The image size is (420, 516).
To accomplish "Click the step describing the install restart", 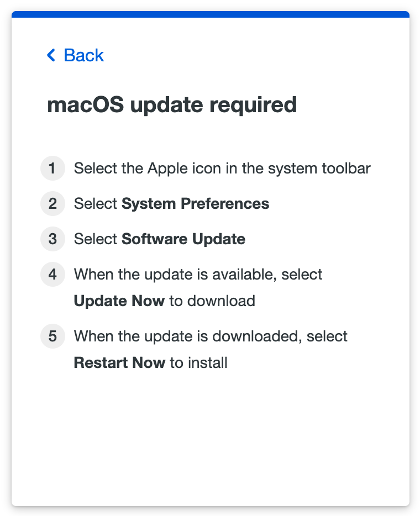I will pyautogui.click(x=211, y=349).
